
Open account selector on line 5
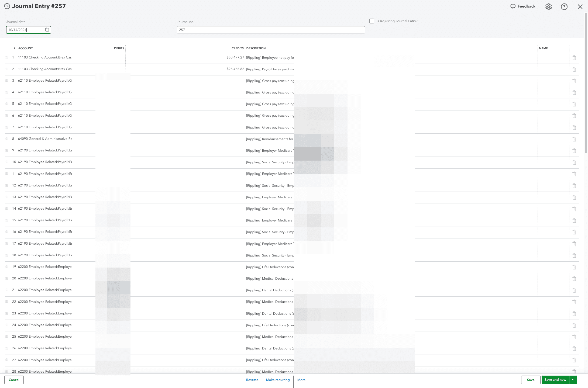pyautogui.click(x=44, y=104)
